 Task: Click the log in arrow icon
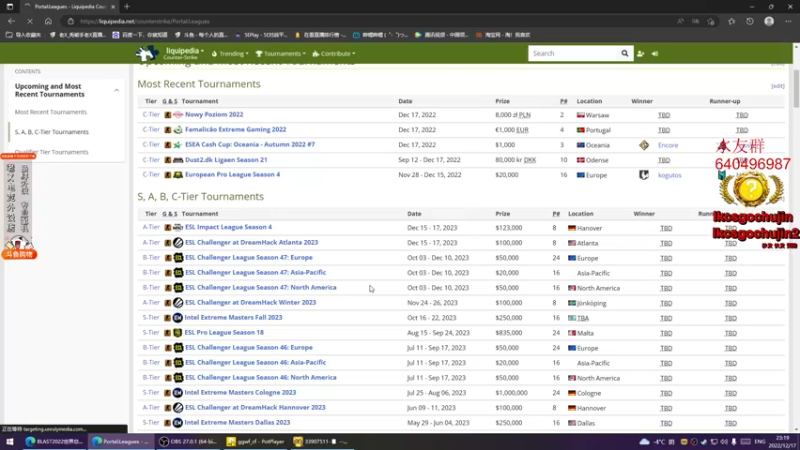point(655,53)
